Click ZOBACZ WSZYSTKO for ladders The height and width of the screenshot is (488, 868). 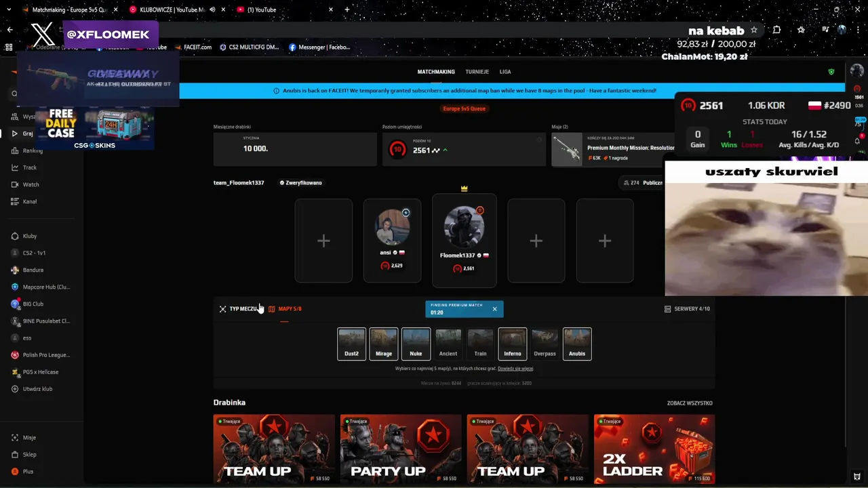[690, 403]
